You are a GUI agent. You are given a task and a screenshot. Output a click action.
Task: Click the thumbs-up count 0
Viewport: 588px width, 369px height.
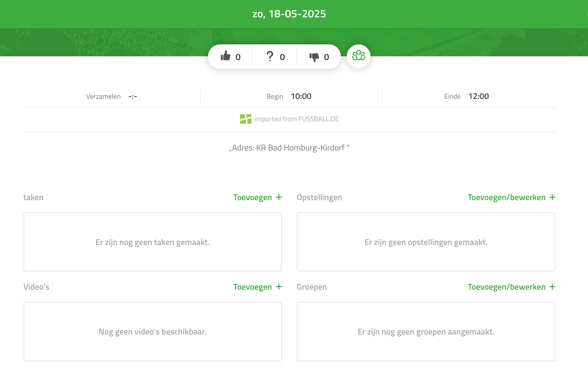(238, 57)
